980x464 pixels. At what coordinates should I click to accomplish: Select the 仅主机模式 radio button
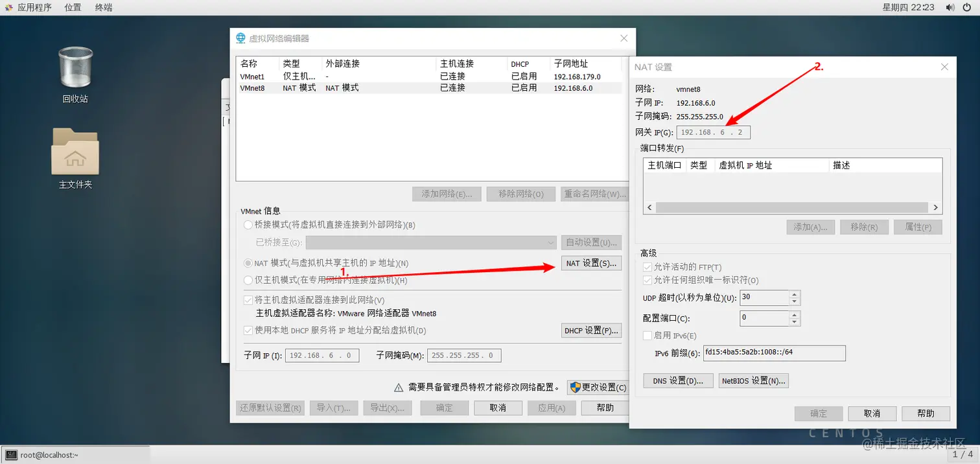click(x=248, y=280)
